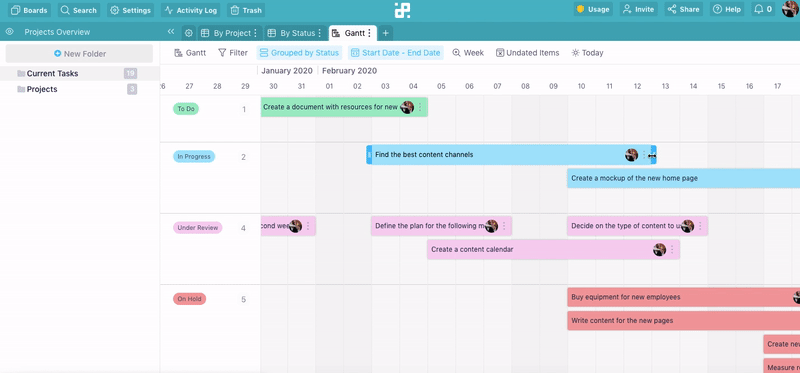Screen dimensions: 800x373
Task: Open 'Define the plan for the following' task
Action: click(x=441, y=226)
